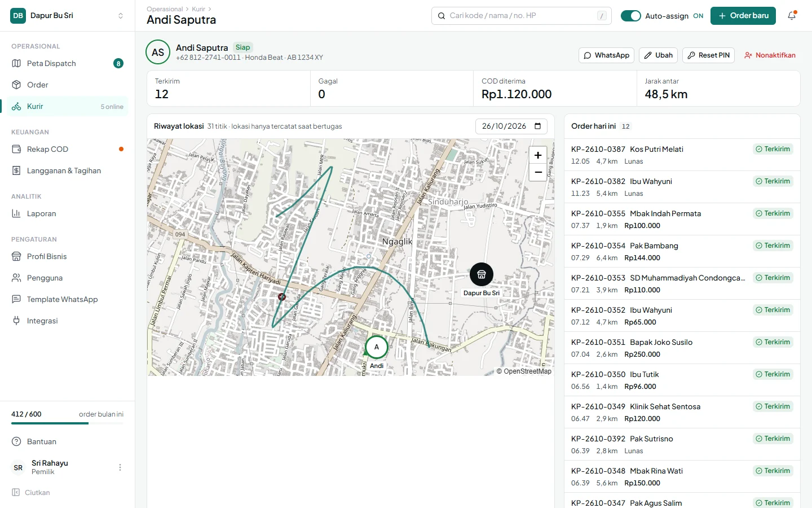Click the Peta Dispatch count badge 8
The height and width of the screenshot is (508, 812).
coord(118,63)
